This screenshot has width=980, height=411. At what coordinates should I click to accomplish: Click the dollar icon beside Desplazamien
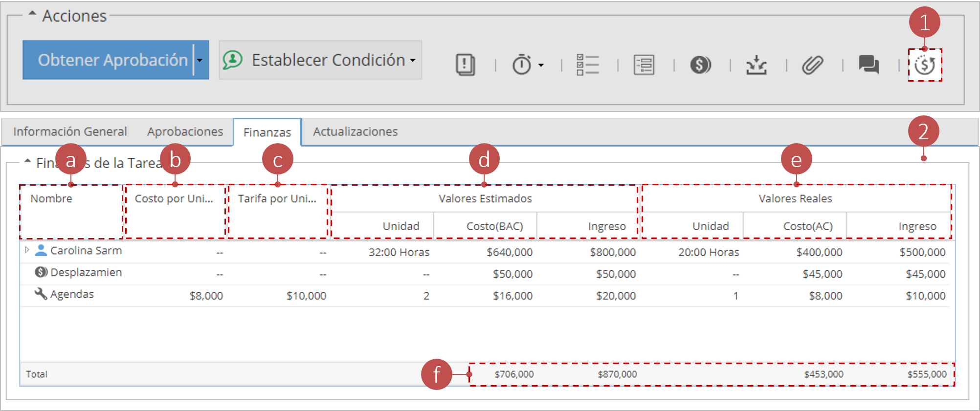[41, 272]
